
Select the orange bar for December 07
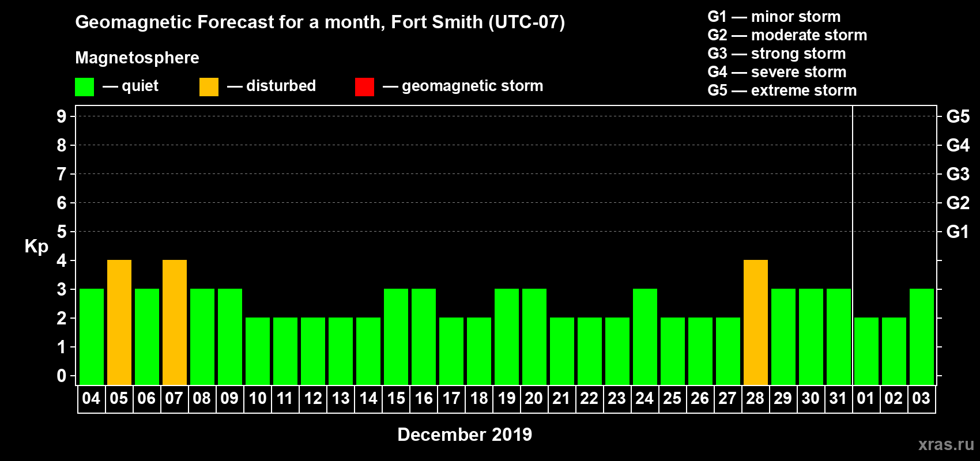tap(175, 323)
